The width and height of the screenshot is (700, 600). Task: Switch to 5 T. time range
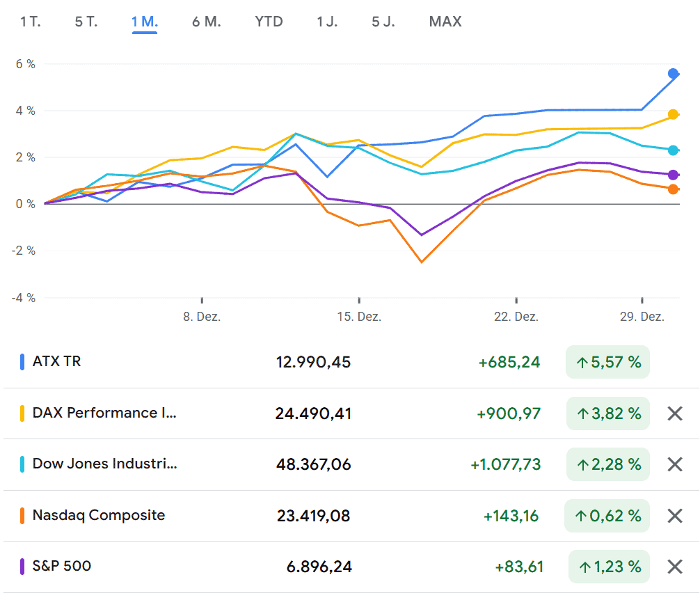[x=86, y=22]
